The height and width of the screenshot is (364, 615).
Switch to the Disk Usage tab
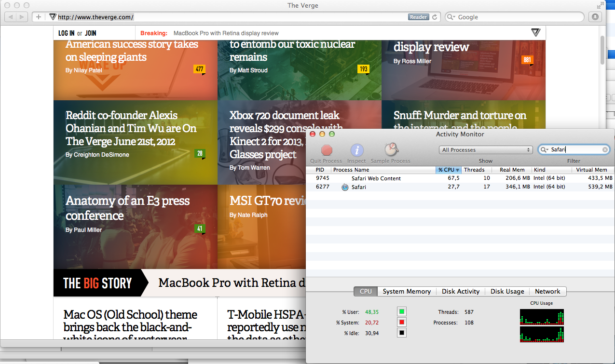(507, 291)
